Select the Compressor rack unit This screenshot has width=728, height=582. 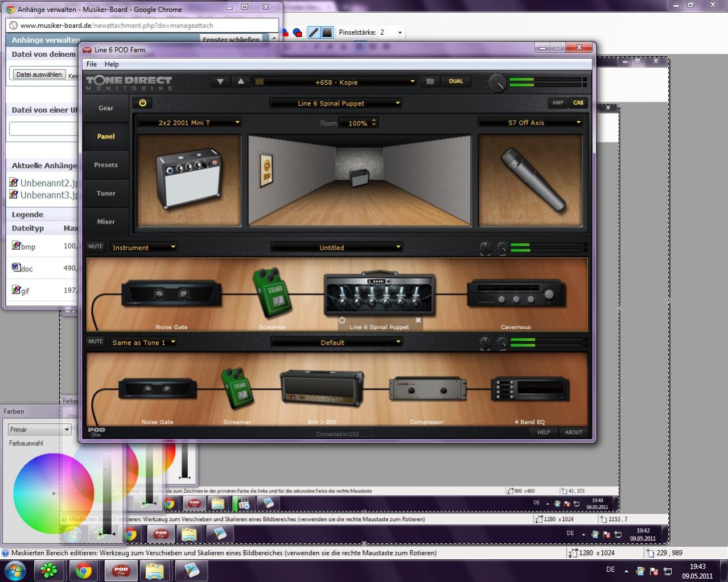pos(427,390)
